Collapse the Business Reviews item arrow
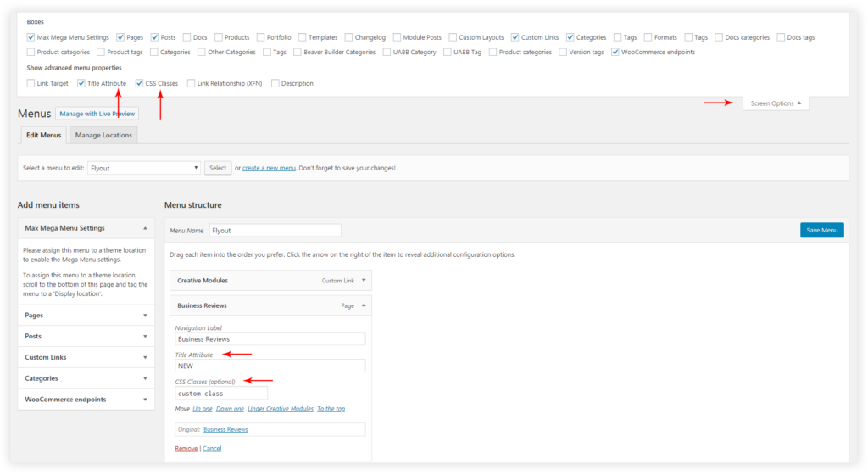Viewport: 868px width, 475px height. (x=364, y=305)
